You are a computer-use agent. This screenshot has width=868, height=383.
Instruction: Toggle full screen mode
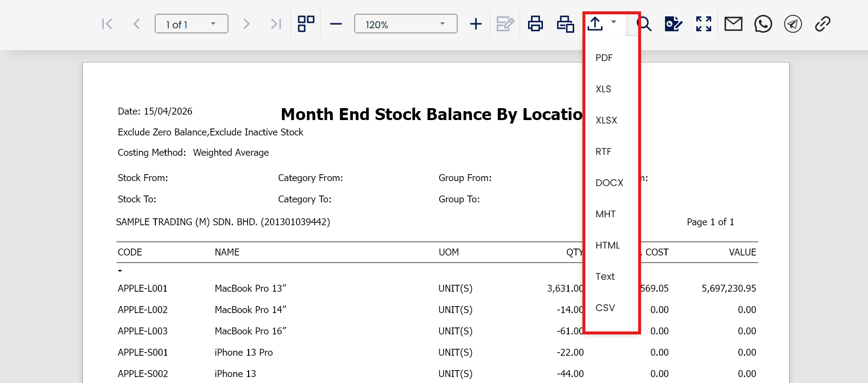click(703, 24)
